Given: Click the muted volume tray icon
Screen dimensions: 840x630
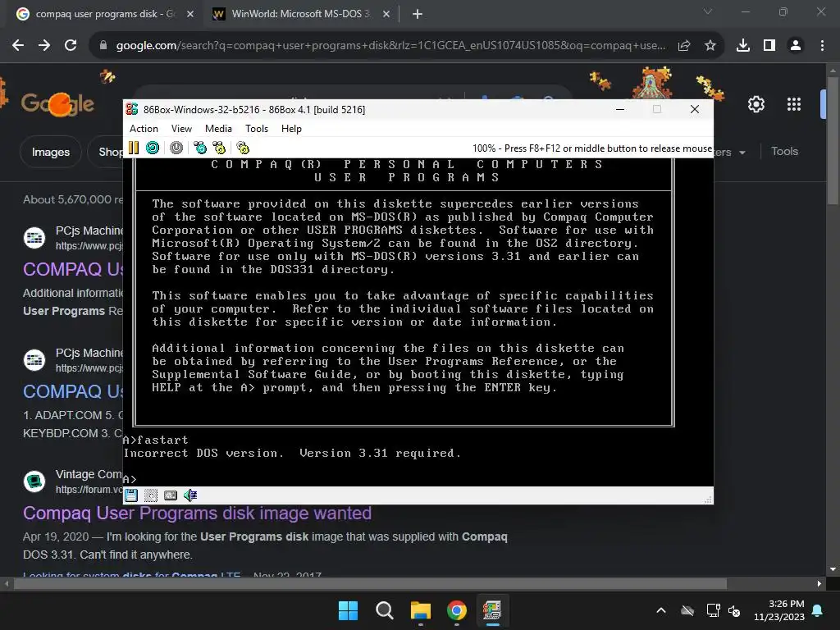Looking at the screenshot, I should (x=734, y=610).
